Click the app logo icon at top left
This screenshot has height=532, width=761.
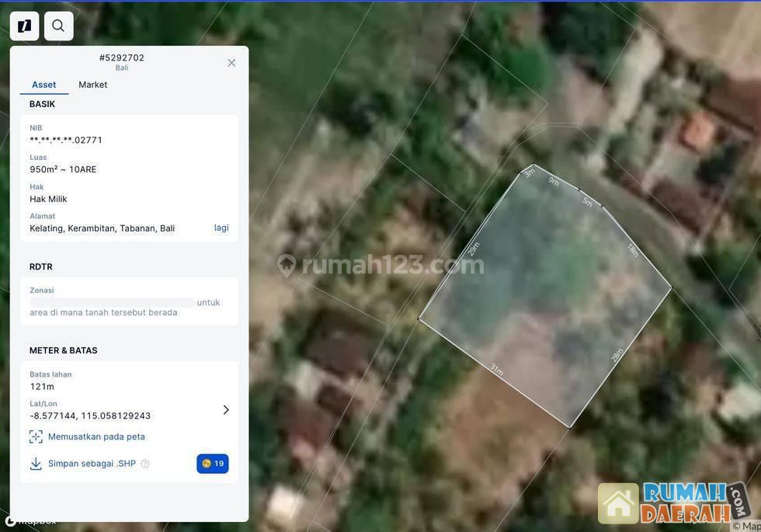pos(24,26)
